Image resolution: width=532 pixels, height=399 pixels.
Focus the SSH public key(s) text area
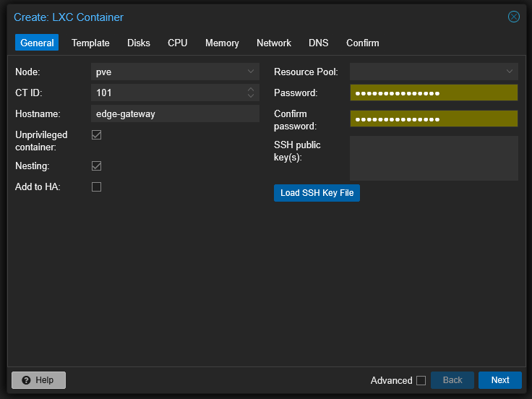coord(434,158)
